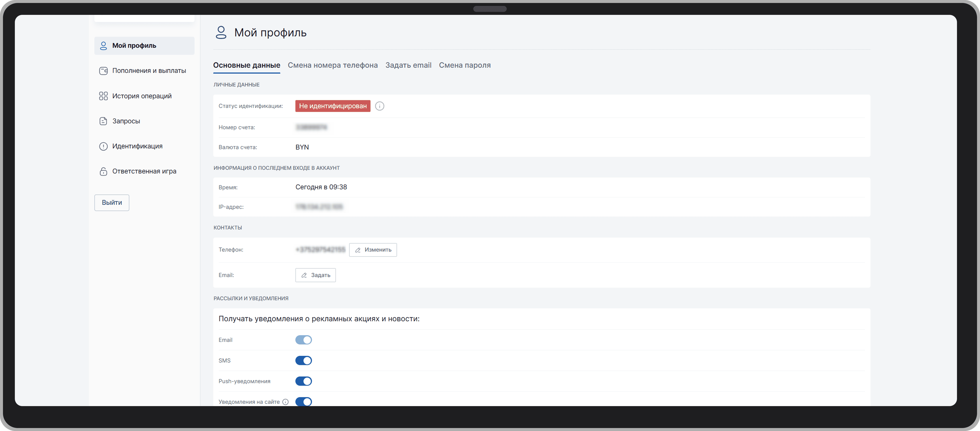Click info icon beside Уведомления на сайте
The width and height of the screenshot is (980, 431).
(x=285, y=402)
